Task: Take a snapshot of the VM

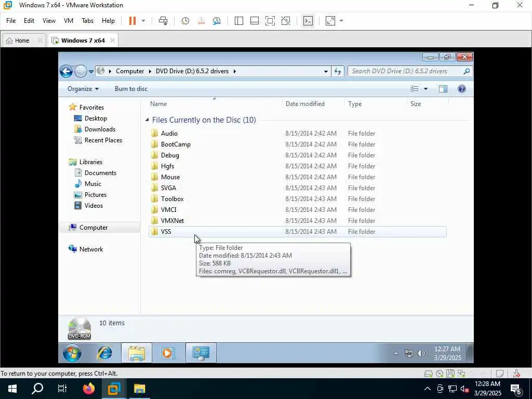Action: point(185,21)
